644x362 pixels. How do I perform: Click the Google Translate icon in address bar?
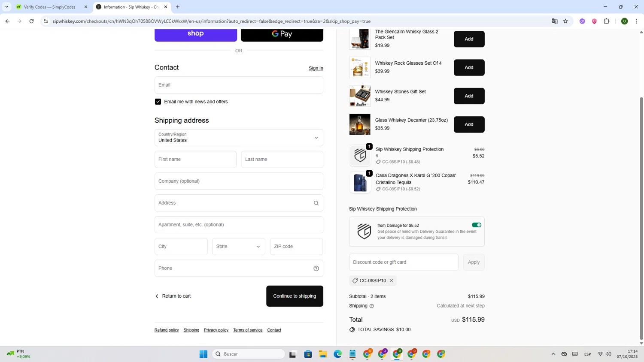tap(555, 21)
